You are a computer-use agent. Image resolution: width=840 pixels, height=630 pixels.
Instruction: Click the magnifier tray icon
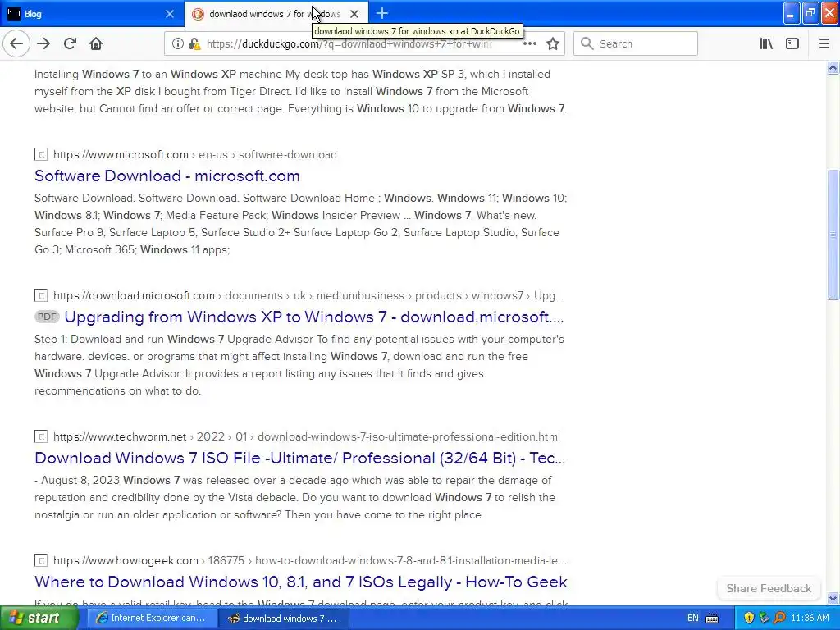[x=779, y=619]
